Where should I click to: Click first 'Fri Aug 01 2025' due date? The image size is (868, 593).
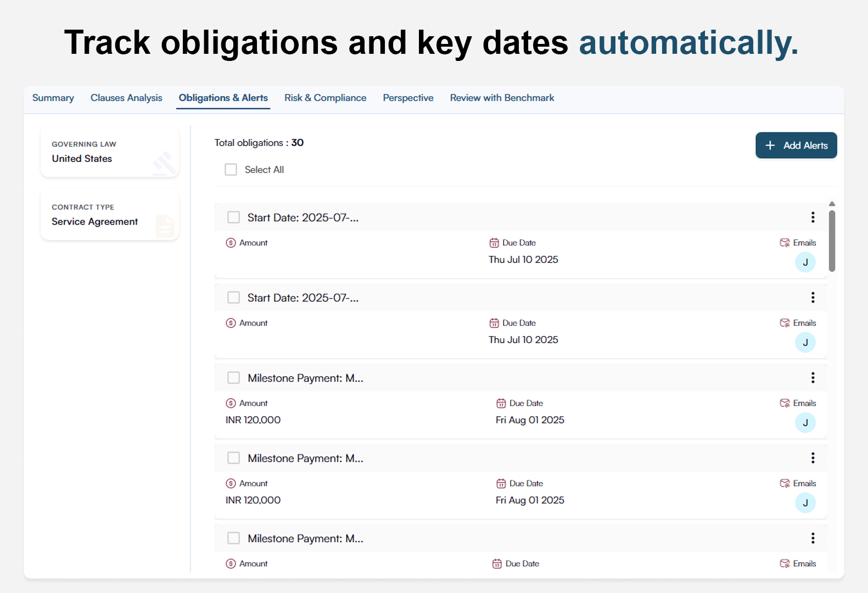530,420
